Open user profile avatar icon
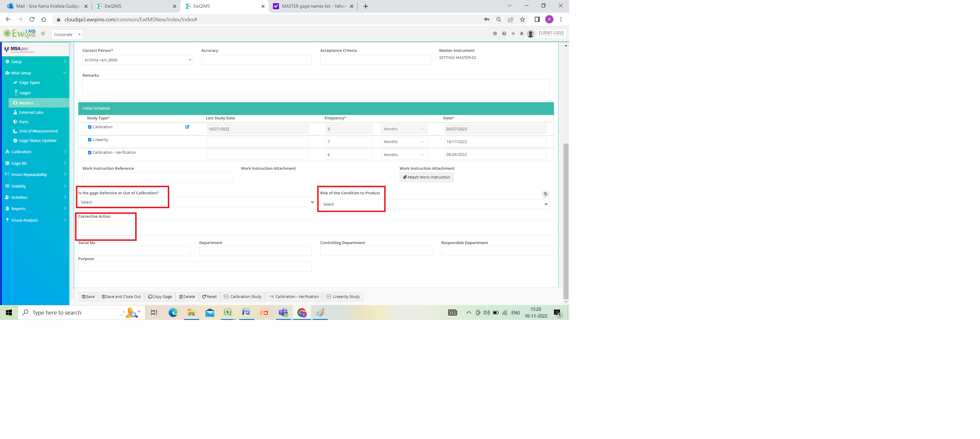980x439 pixels. coord(531,34)
